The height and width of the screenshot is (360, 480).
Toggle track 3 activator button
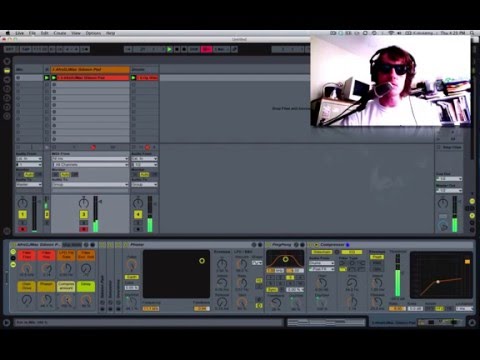click(x=84, y=214)
